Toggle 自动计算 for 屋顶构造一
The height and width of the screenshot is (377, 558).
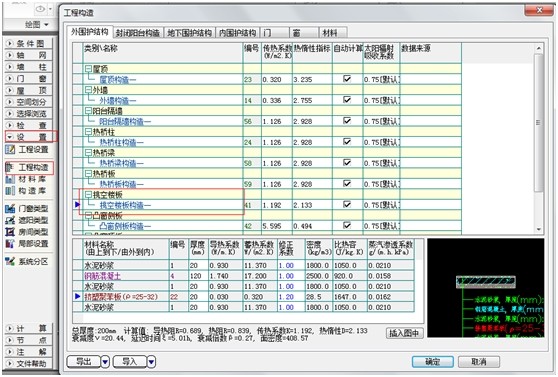(347, 79)
